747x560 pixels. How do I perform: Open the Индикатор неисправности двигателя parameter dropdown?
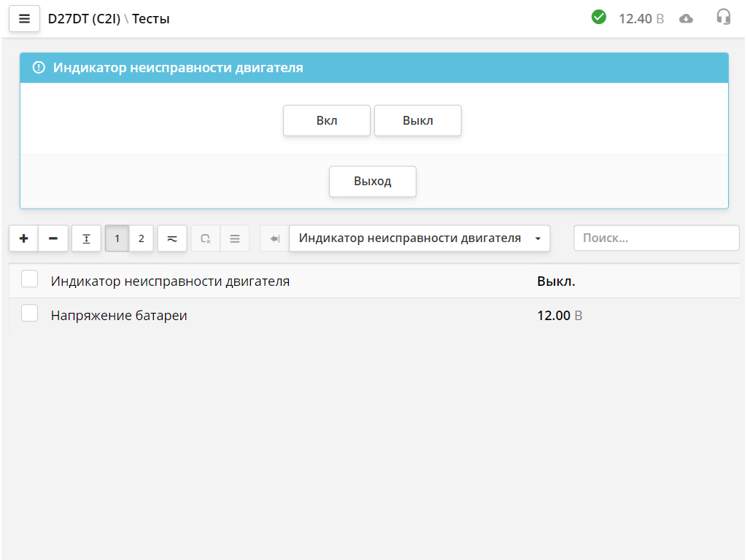pos(419,238)
